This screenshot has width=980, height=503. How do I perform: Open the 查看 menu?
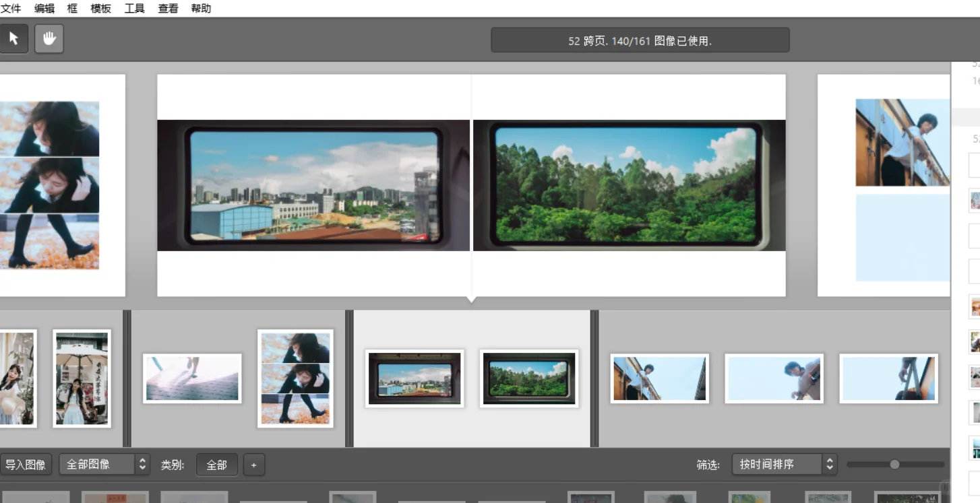[x=169, y=9]
